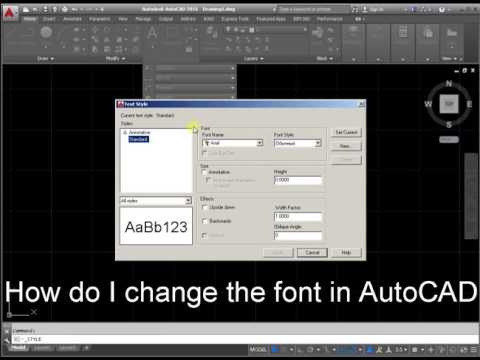
Task: Click the W compass letter on the ViewCube
Action: coord(428,104)
